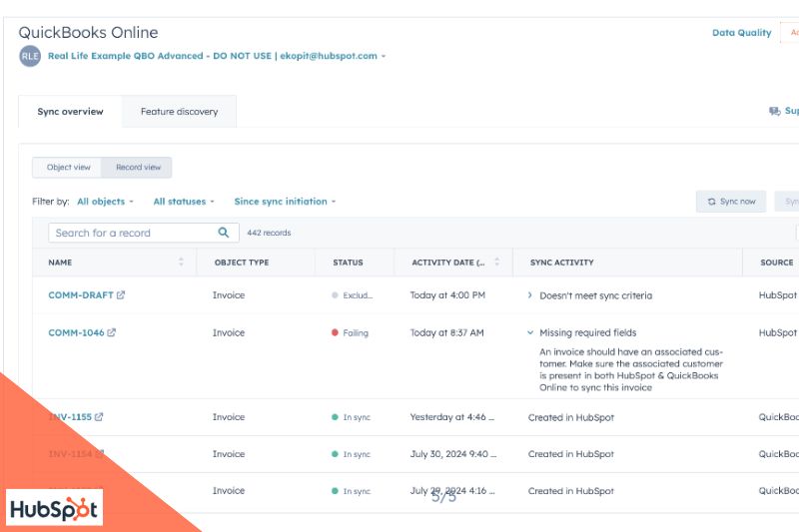799x532 pixels.
Task: Click the Exclud... status of COMM-DRAFT
Action: point(353,295)
